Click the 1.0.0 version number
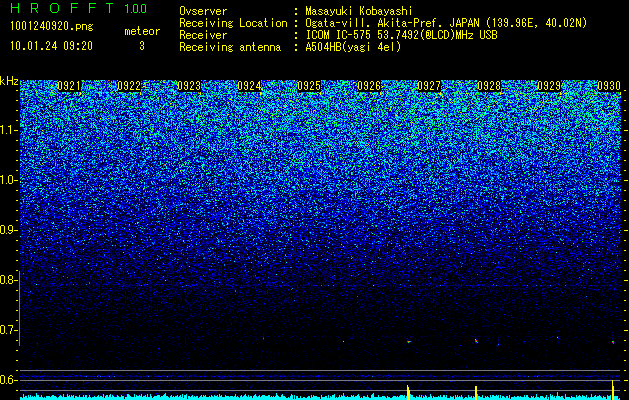The width and height of the screenshot is (629, 400). pyautogui.click(x=135, y=8)
